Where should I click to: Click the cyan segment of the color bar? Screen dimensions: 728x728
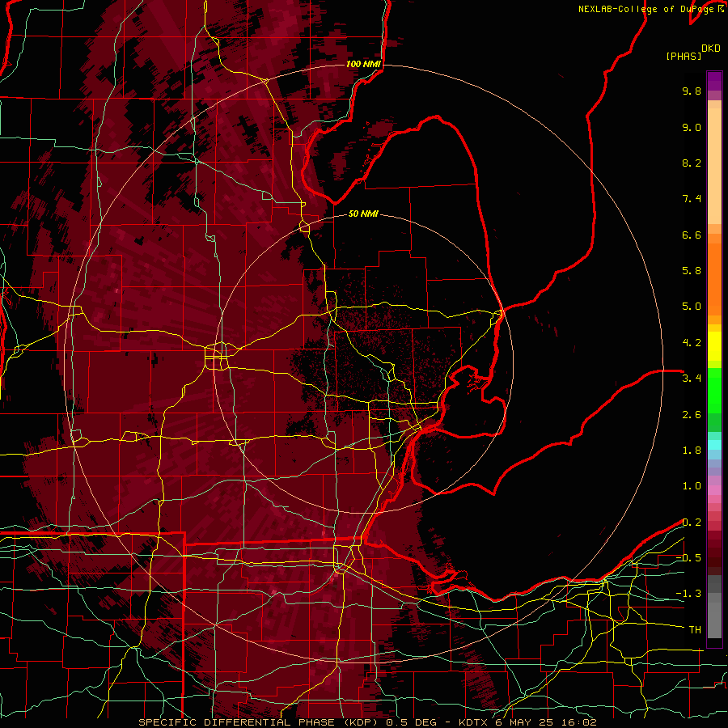click(714, 444)
